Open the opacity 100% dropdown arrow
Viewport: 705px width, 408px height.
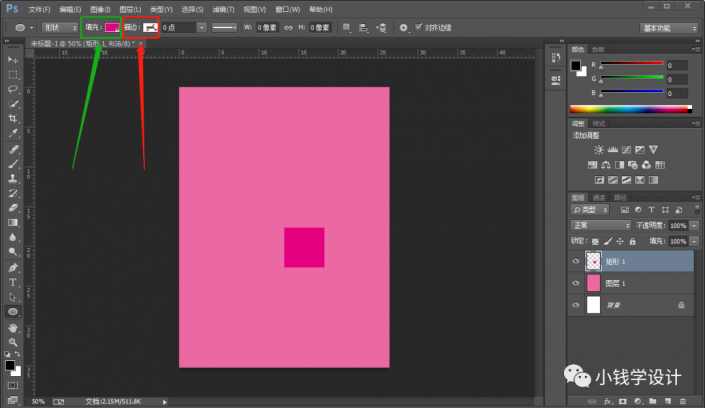click(x=694, y=225)
